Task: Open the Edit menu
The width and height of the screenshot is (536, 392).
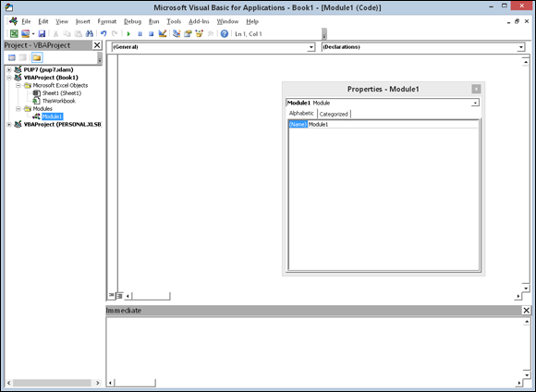Action: (43, 21)
